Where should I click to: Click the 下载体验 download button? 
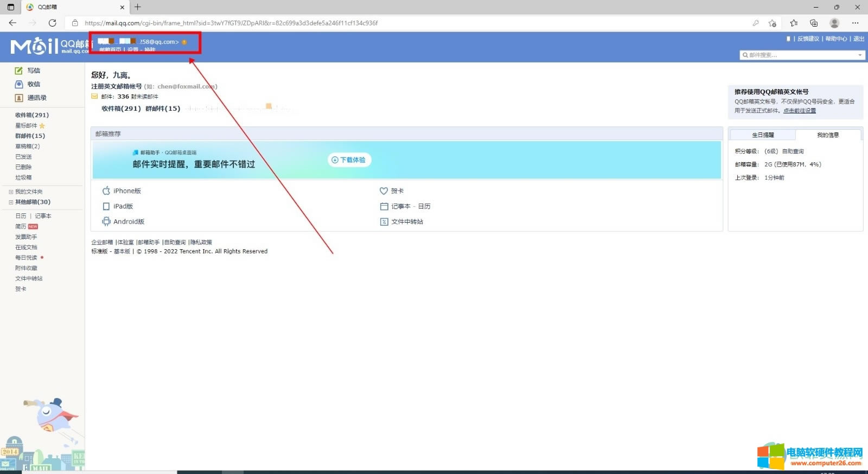click(x=349, y=160)
